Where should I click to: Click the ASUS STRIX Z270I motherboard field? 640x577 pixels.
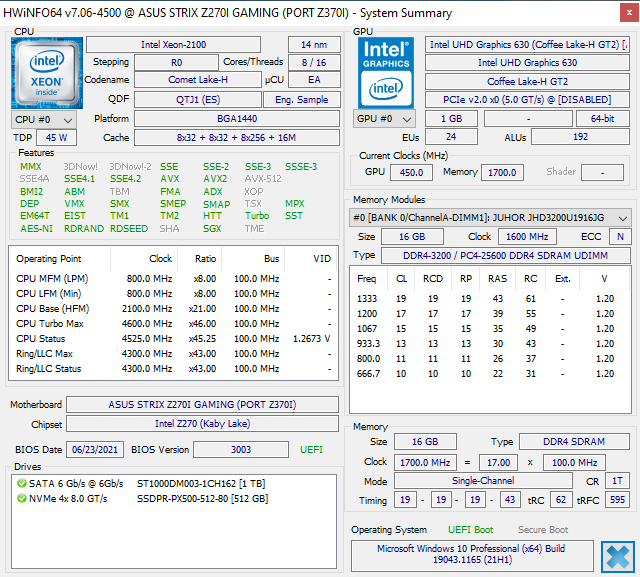tap(202, 404)
